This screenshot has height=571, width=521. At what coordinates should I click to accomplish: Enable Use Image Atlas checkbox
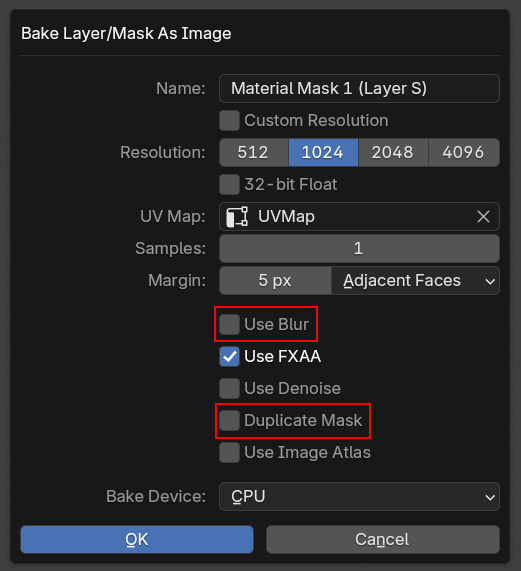229,452
